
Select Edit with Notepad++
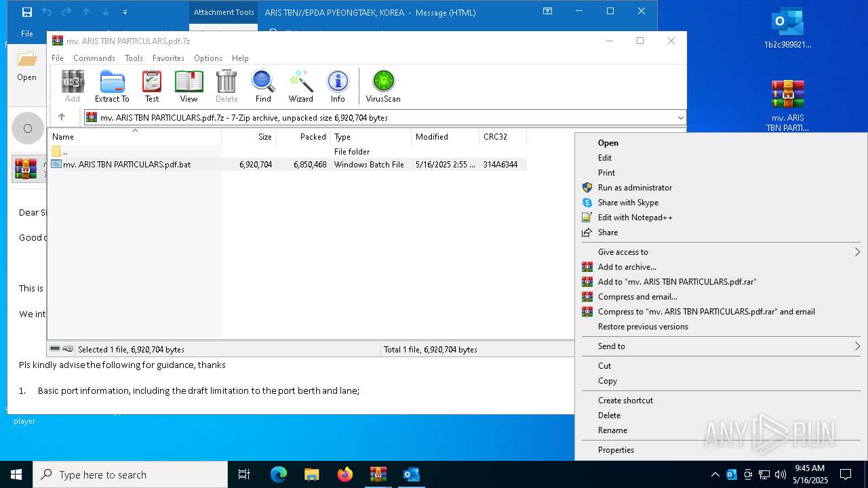[x=721, y=217]
